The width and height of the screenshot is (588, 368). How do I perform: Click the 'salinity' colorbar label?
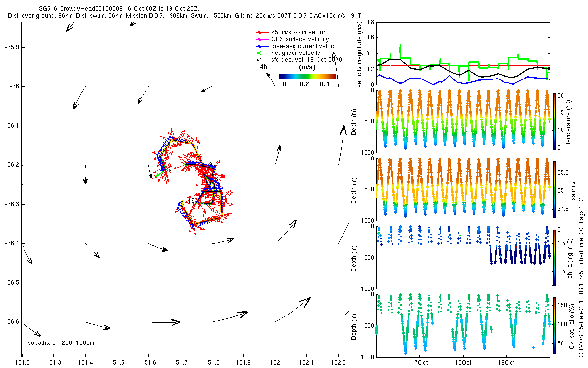coord(573,190)
